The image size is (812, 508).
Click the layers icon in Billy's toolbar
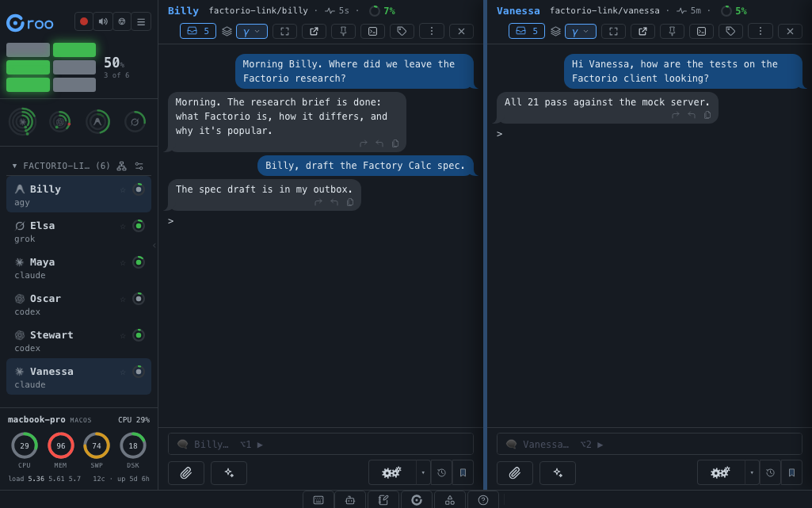click(227, 31)
